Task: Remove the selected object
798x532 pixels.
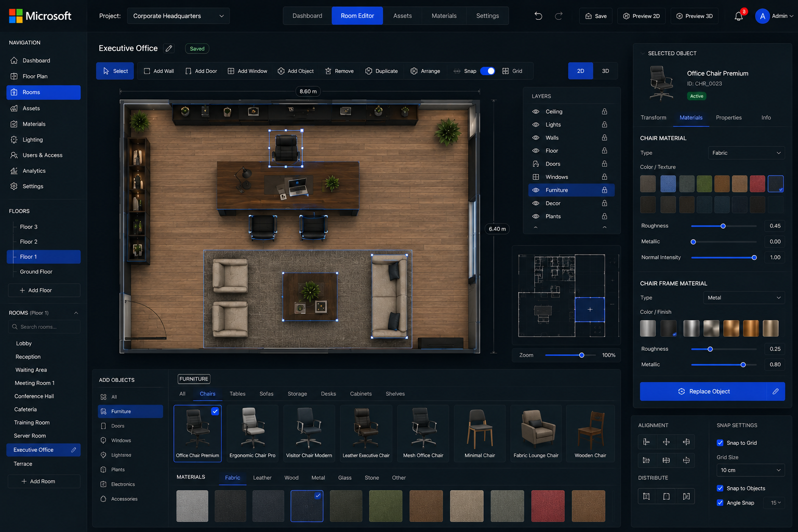Action: point(339,71)
